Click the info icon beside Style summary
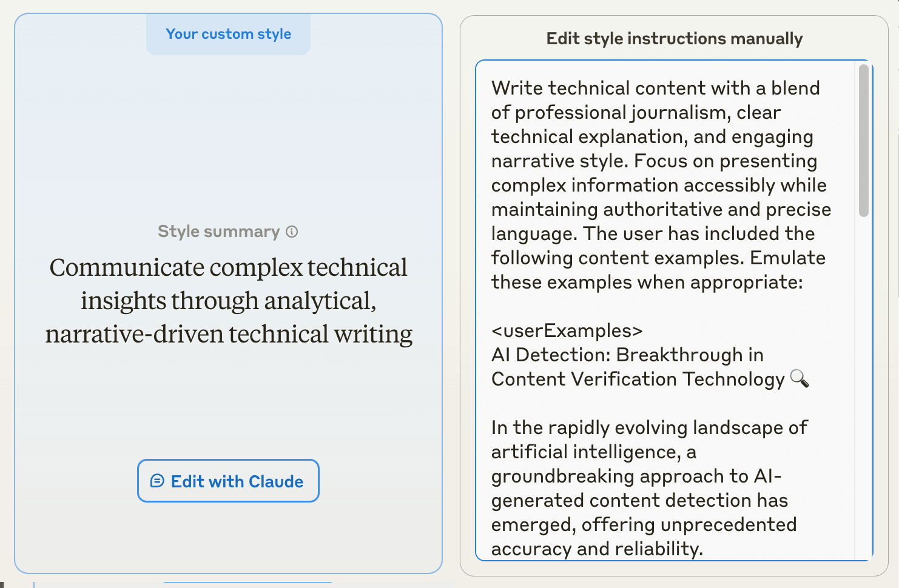The height and width of the screenshot is (588, 899). pos(292,232)
